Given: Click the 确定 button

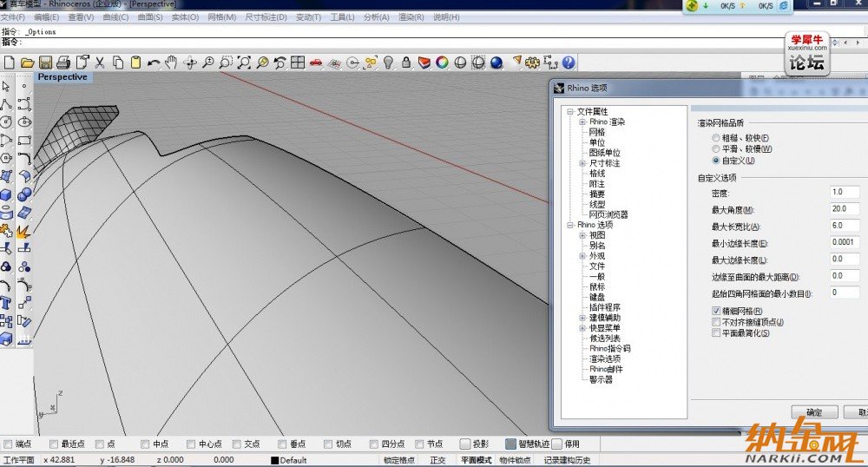Looking at the screenshot, I should tap(814, 412).
